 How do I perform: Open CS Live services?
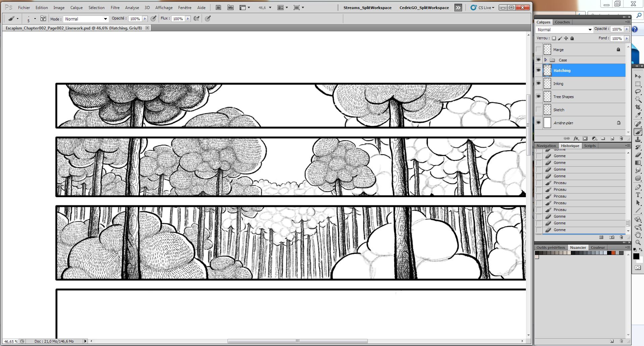483,7
